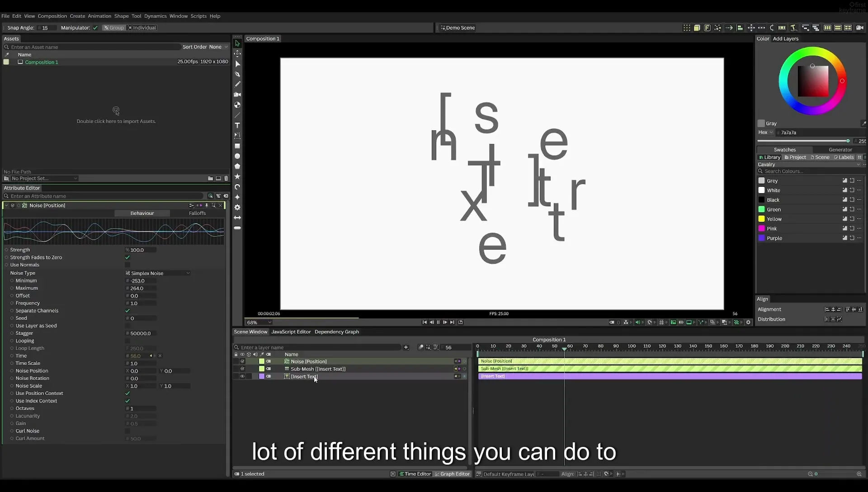Open the Generator panel button
This screenshot has width=868, height=492.
pos(840,150)
